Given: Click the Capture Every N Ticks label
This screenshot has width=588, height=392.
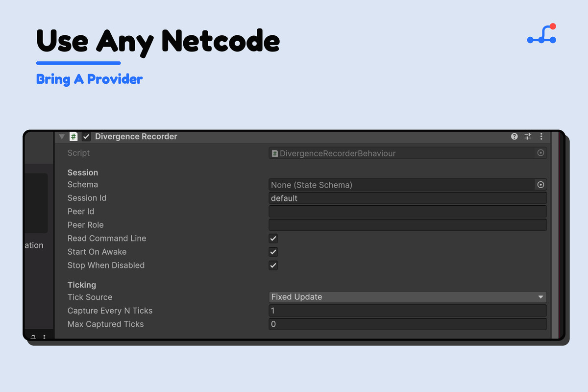Looking at the screenshot, I should tap(110, 311).
